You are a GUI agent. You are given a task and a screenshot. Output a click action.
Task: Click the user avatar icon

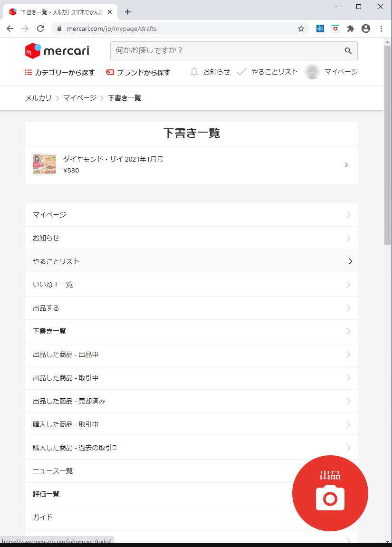tap(312, 72)
